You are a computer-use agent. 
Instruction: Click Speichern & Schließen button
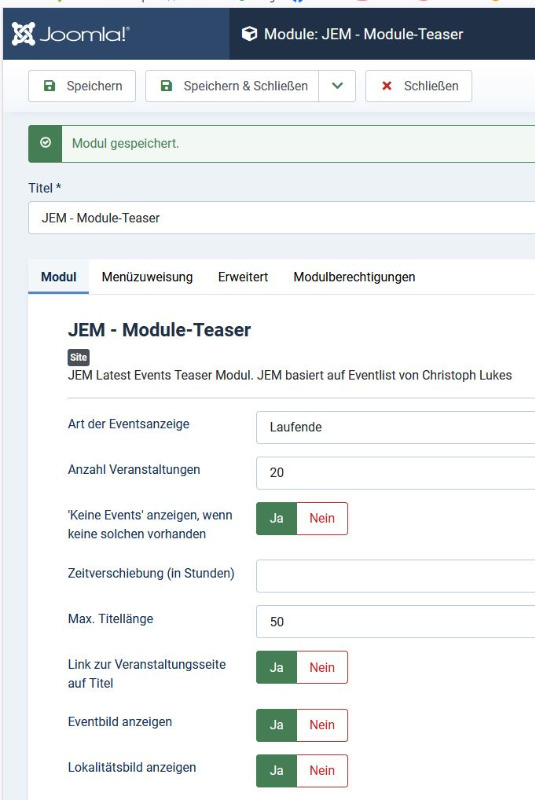(232, 86)
